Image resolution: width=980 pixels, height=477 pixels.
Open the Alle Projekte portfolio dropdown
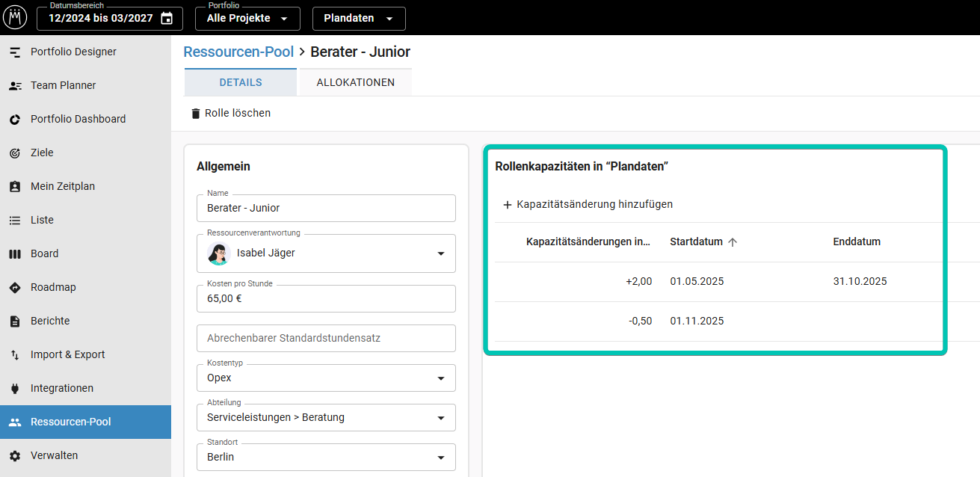click(247, 19)
